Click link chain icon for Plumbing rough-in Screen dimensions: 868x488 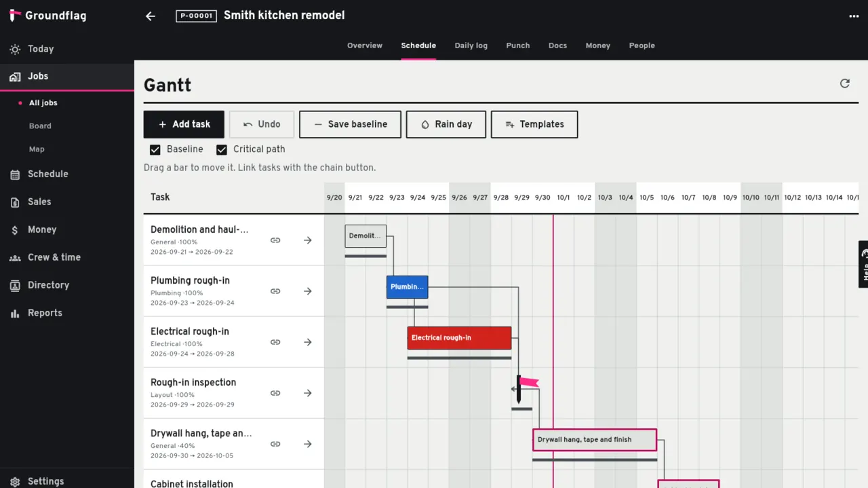[x=275, y=291]
